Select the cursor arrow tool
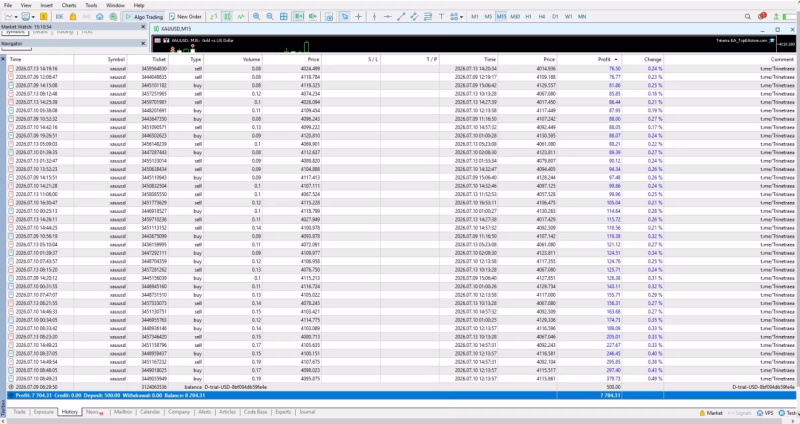 (345, 16)
